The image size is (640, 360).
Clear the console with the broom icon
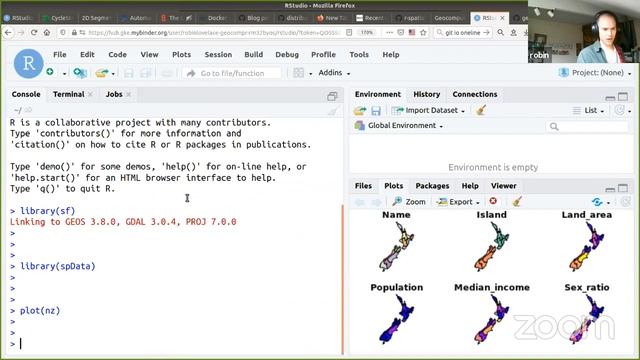[333, 111]
